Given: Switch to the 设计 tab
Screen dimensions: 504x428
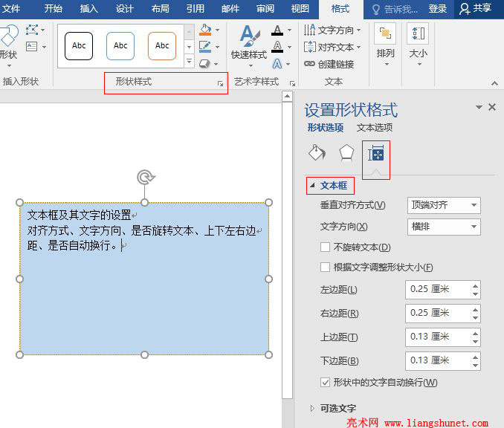Looking at the screenshot, I should tap(124, 9).
